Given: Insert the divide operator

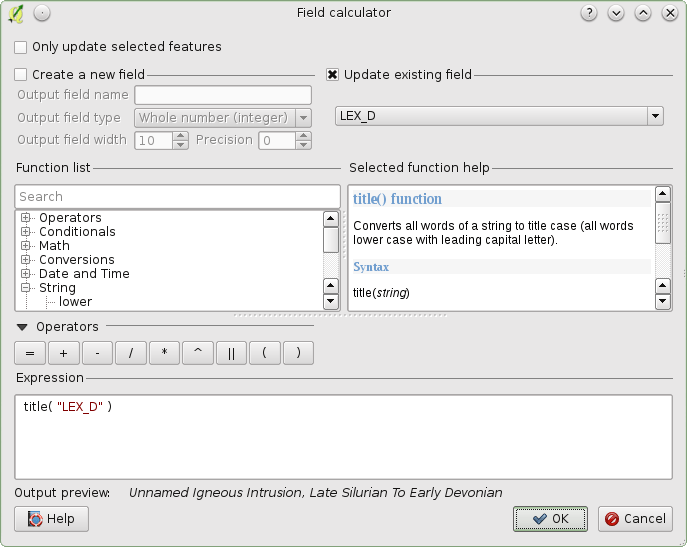Looking at the screenshot, I should point(131,353).
